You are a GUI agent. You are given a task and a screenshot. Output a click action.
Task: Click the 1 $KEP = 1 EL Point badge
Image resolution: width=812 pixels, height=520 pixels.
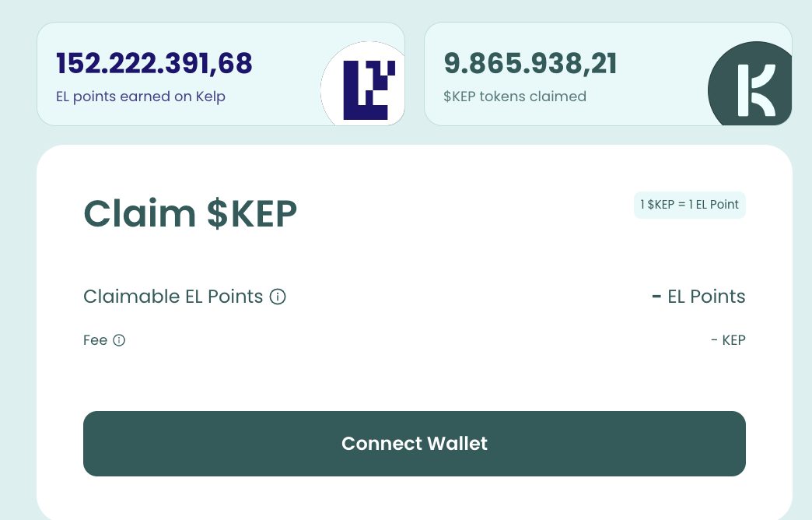pos(690,205)
